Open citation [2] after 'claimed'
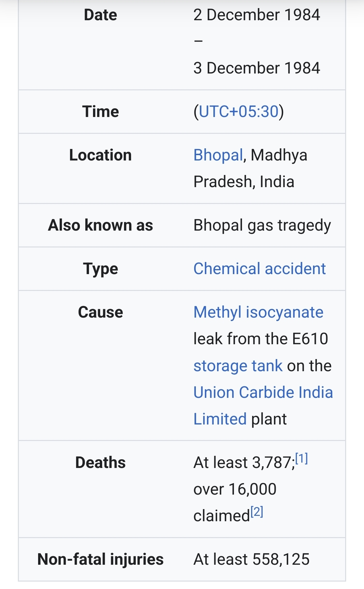 [x=257, y=512]
